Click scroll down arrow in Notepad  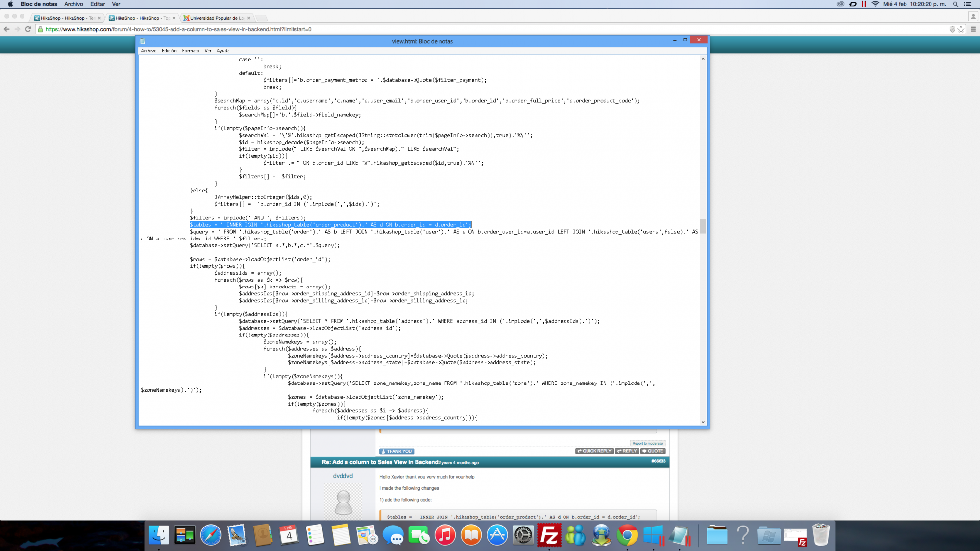703,422
